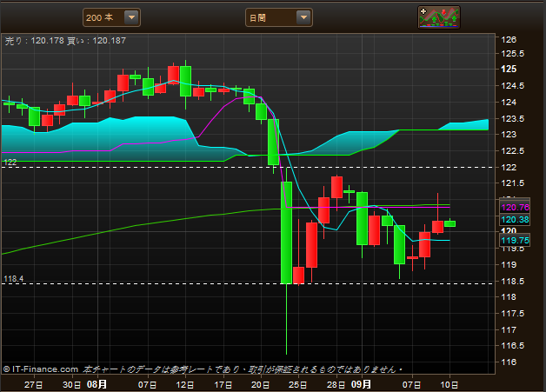Select the magenta 120.76 price label

tap(515, 208)
